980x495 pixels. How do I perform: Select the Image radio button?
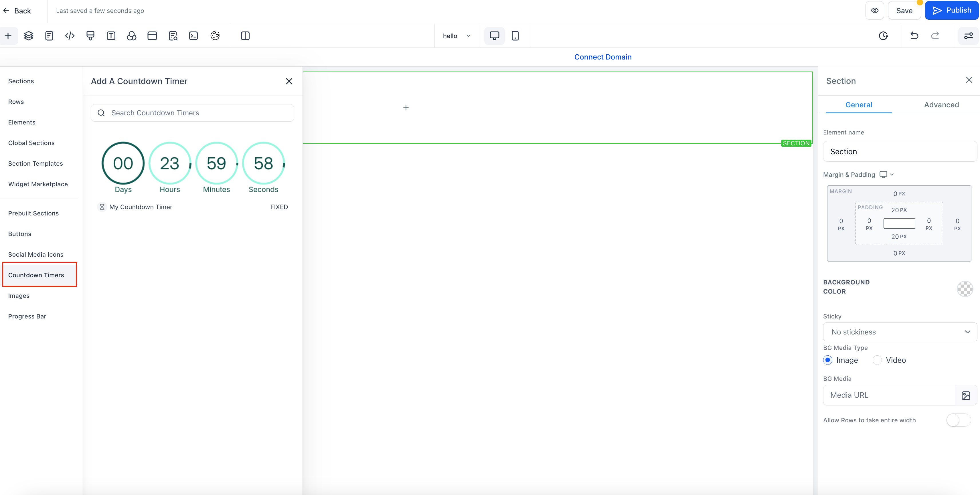click(x=828, y=360)
